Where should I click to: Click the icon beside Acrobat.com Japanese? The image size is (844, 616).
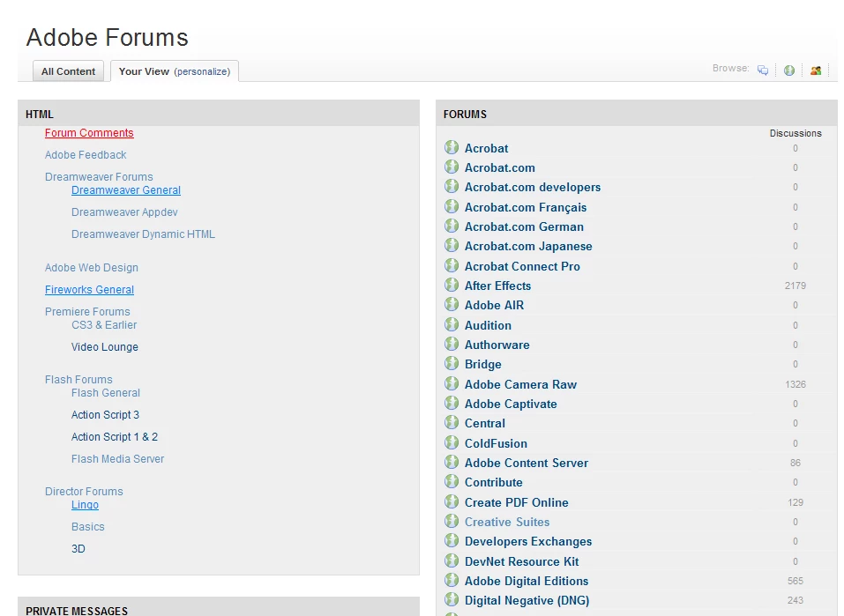[x=452, y=245]
